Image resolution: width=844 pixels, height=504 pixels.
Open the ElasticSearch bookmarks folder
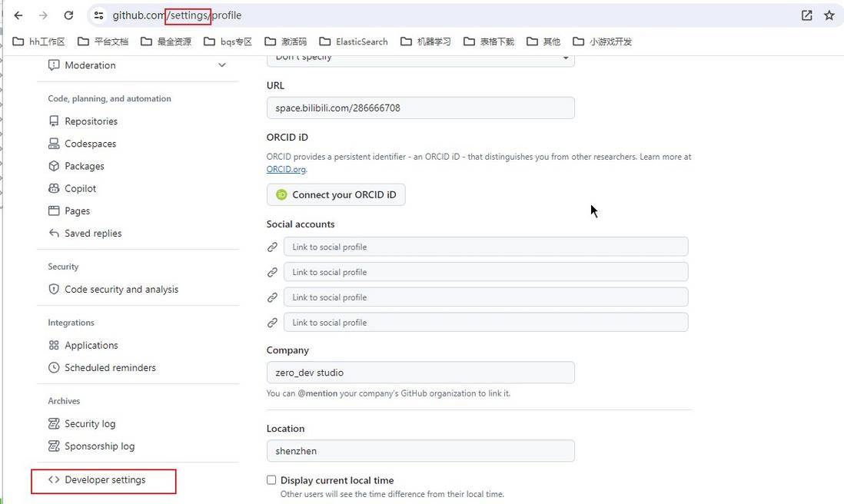(x=353, y=41)
